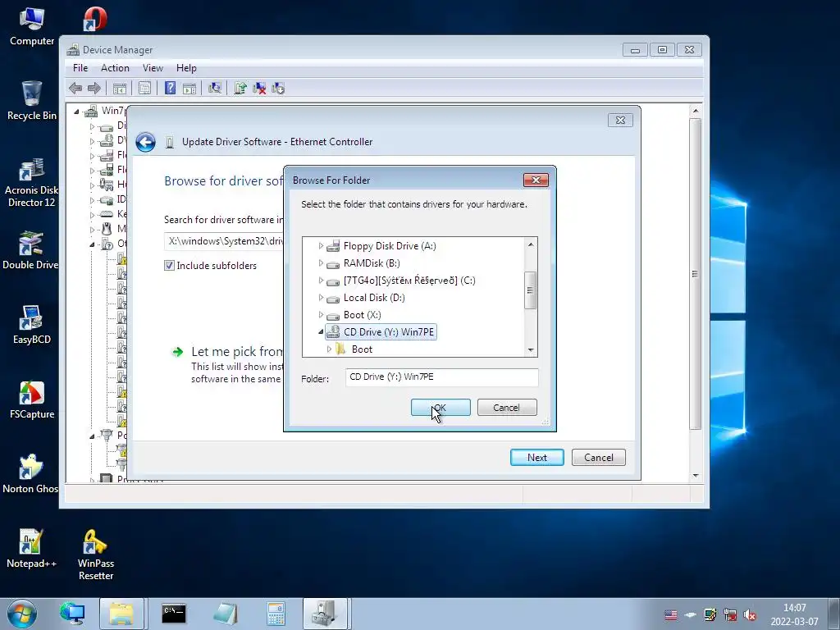The image size is (840, 630).
Task: Select RAMDisk (B:) in folder tree
Action: pyautogui.click(x=372, y=263)
